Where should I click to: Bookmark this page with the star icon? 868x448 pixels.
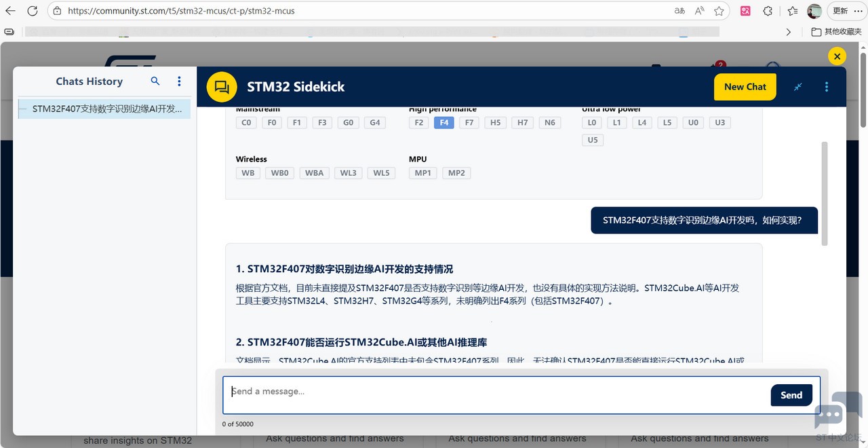coord(719,11)
